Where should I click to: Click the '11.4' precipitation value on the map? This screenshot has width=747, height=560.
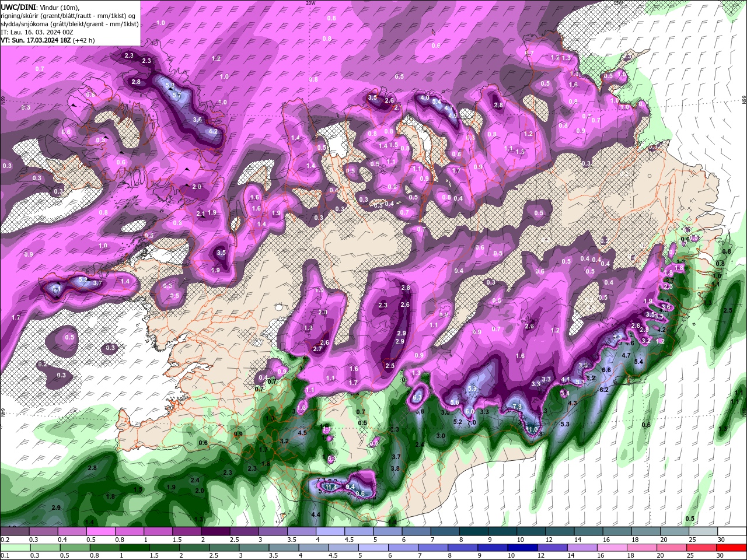point(331,487)
